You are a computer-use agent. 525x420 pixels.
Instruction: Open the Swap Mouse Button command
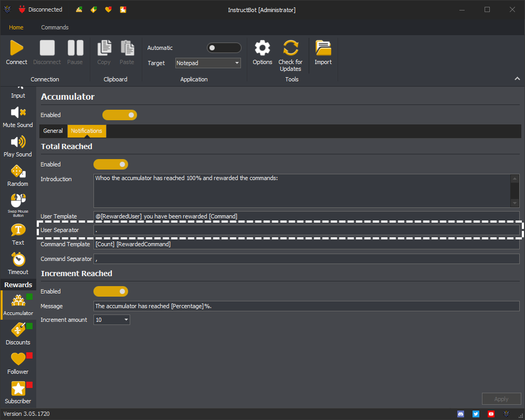coord(18,206)
